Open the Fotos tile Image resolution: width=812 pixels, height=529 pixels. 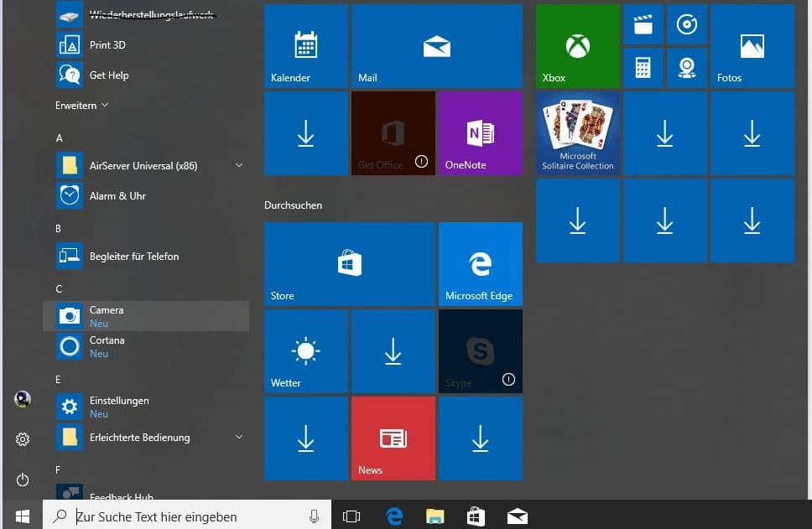751,45
